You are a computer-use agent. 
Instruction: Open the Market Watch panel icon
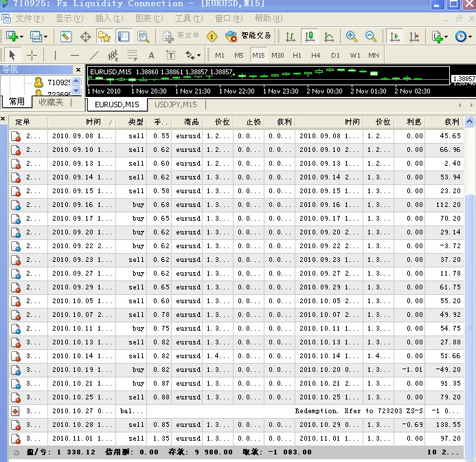(66, 36)
